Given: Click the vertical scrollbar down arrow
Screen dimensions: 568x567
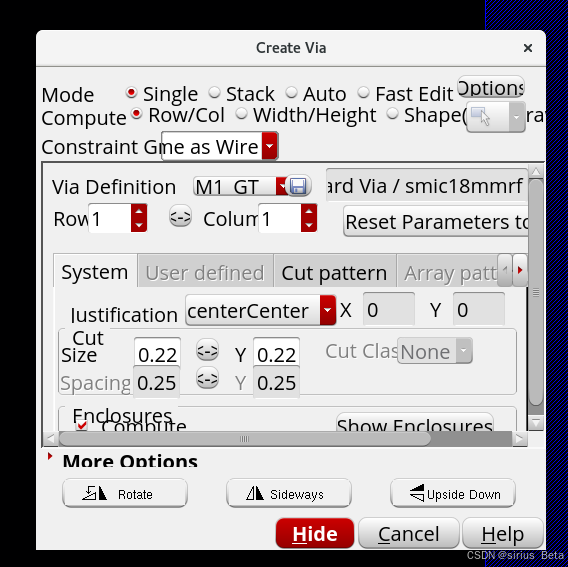Looking at the screenshot, I should 536,422.
